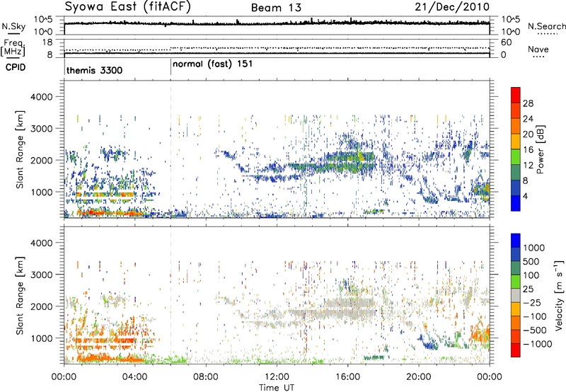566x392 pixels.
Task: Click the velocity panel 'Slant Range [km]' label
Action: coord(20,296)
